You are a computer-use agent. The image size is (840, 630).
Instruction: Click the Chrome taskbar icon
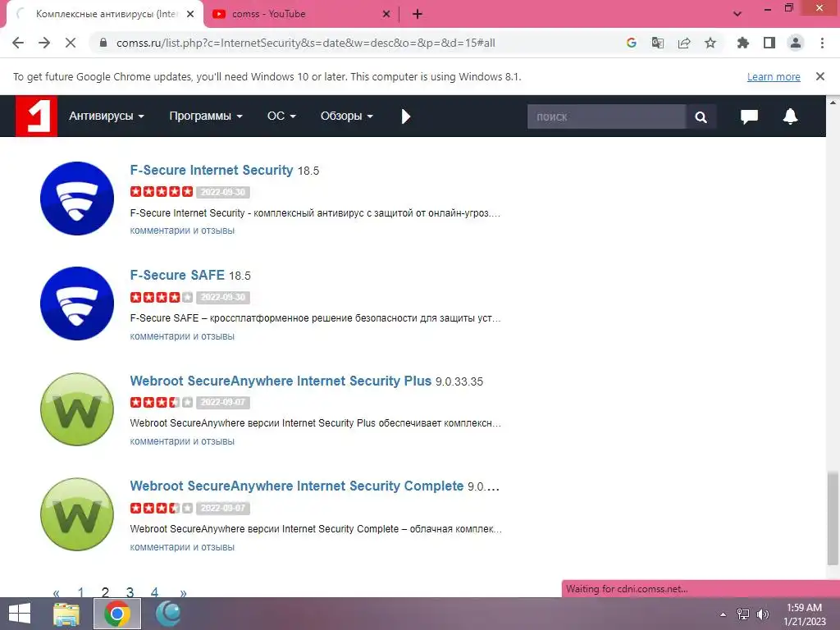click(x=117, y=614)
